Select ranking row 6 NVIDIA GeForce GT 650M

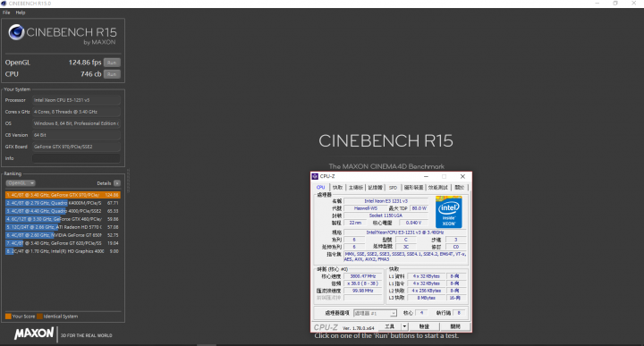click(x=63, y=235)
